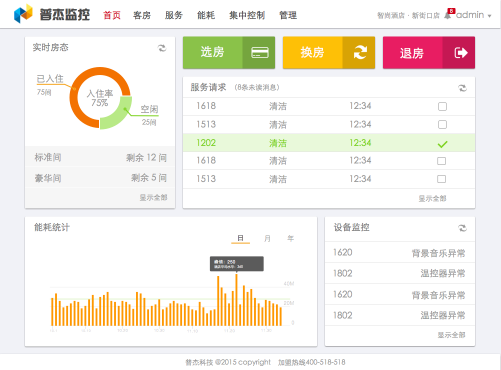Click the first 1802 温控器异常 alert
This screenshot has width=501, height=370.
pyautogui.click(x=400, y=273)
